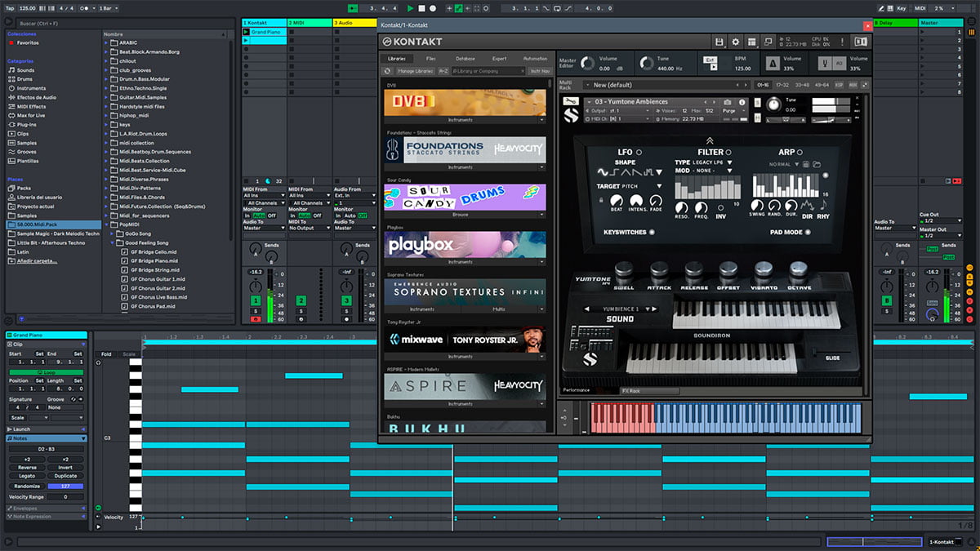Click the metronome icon in Kontakt
The height and width of the screenshot is (551, 980).
[x=773, y=63]
